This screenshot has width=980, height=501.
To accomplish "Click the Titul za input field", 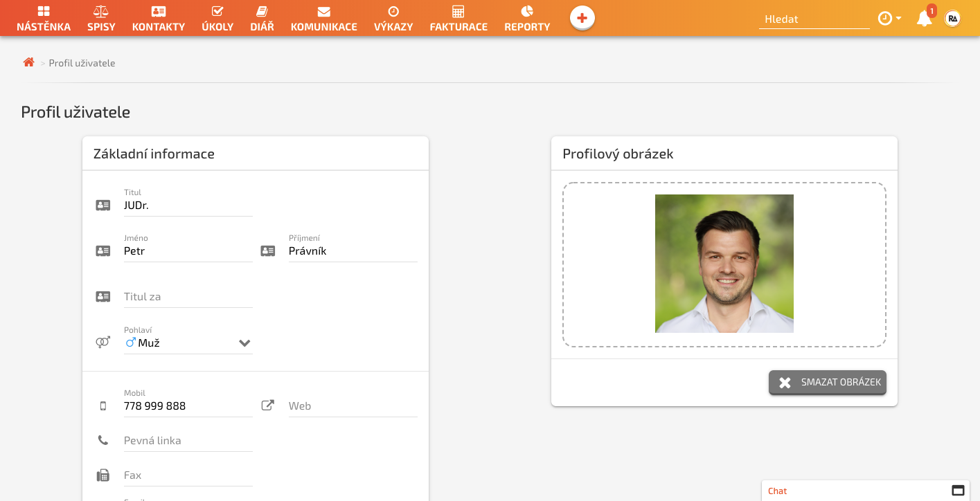I will [188, 297].
